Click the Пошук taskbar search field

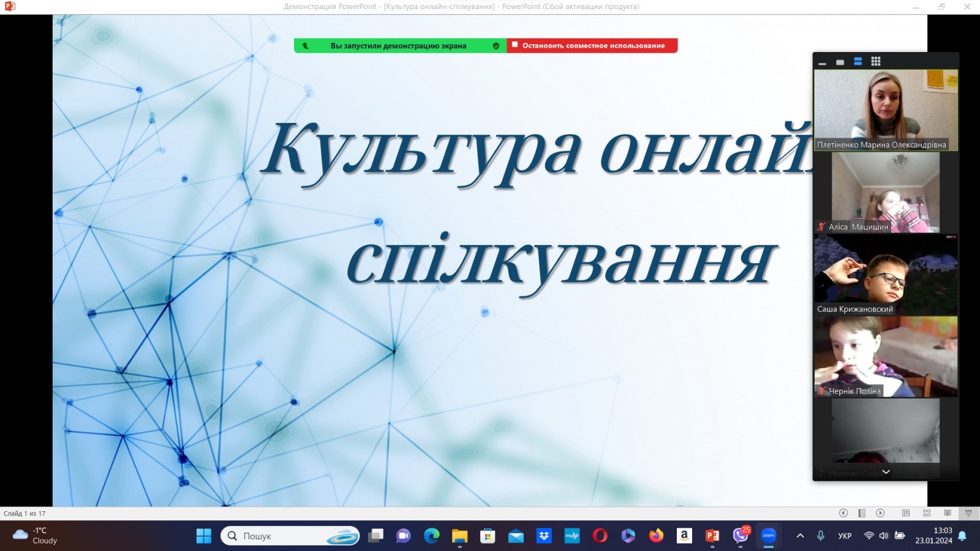coord(290,536)
